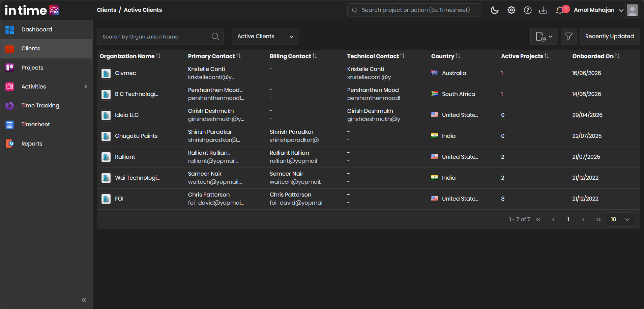Click the user avatar picture
Image resolution: width=644 pixels, height=309 pixels.
point(632,10)
